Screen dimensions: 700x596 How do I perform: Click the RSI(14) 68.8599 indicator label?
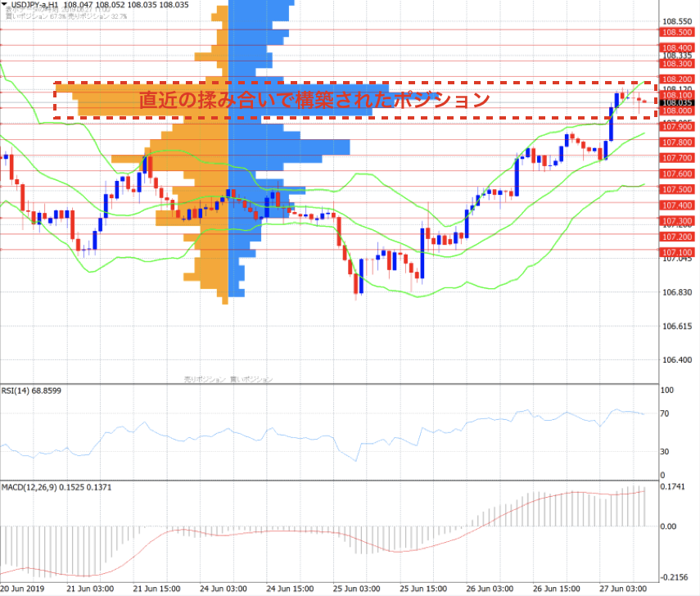click(31, 391)
